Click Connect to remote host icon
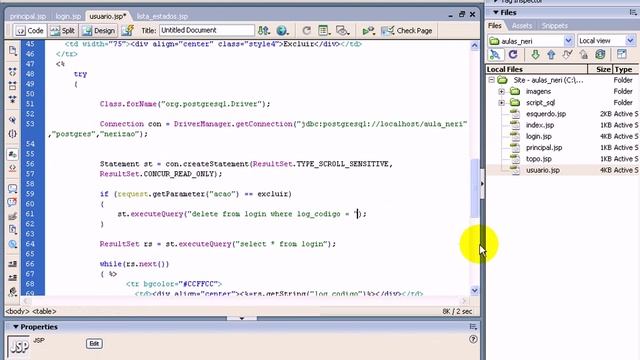The width and height of the screenshot is (640, 360). (495, 54)
